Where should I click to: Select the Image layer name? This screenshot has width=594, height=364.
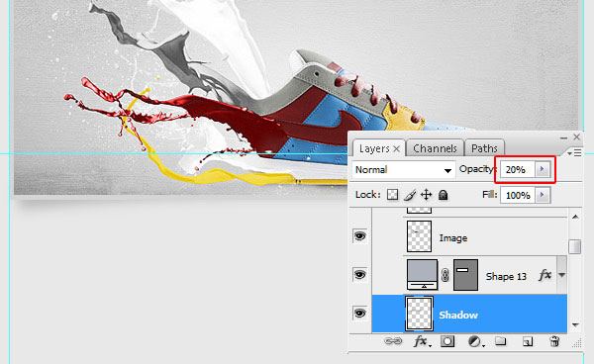coord(453,238)
